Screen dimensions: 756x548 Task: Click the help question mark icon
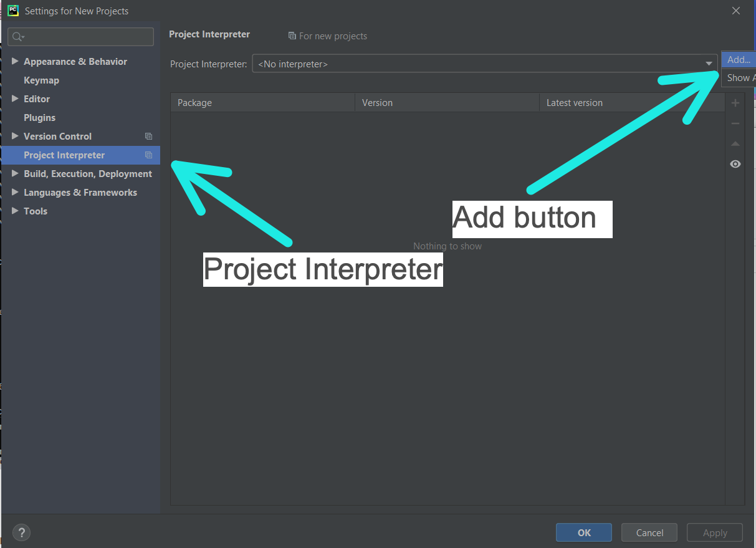click(21, 532)
